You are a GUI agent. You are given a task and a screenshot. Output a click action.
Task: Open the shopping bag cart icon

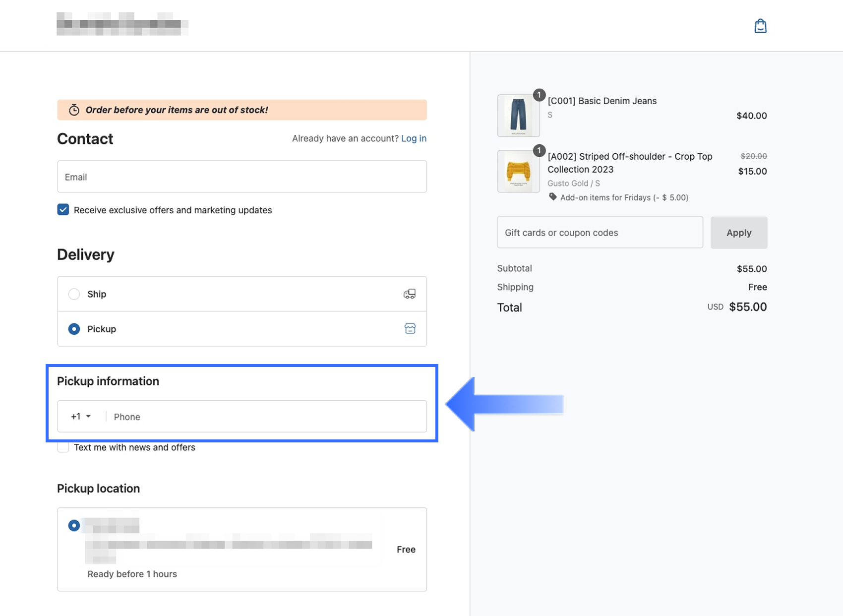(760, 26)
